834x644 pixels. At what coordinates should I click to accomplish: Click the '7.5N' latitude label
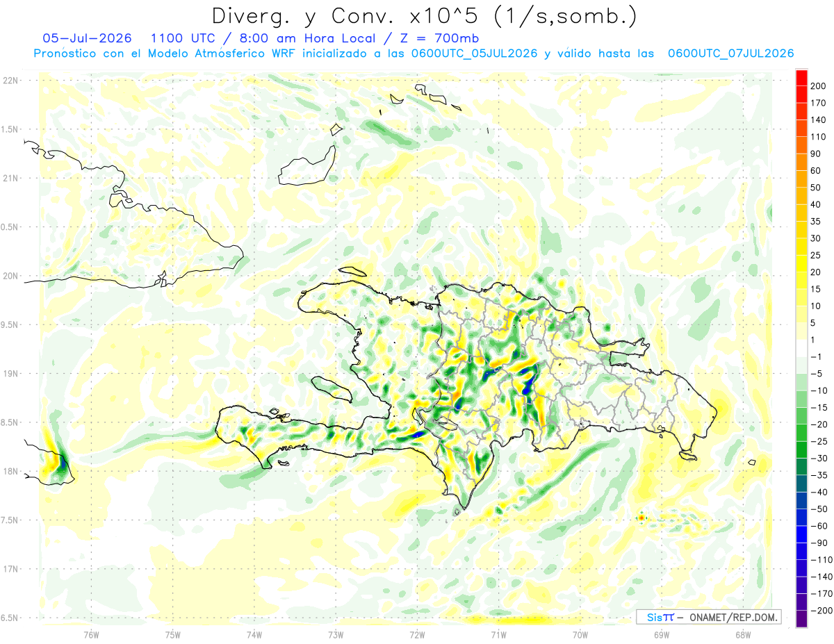pyautogui.click(x=10, y=520)
